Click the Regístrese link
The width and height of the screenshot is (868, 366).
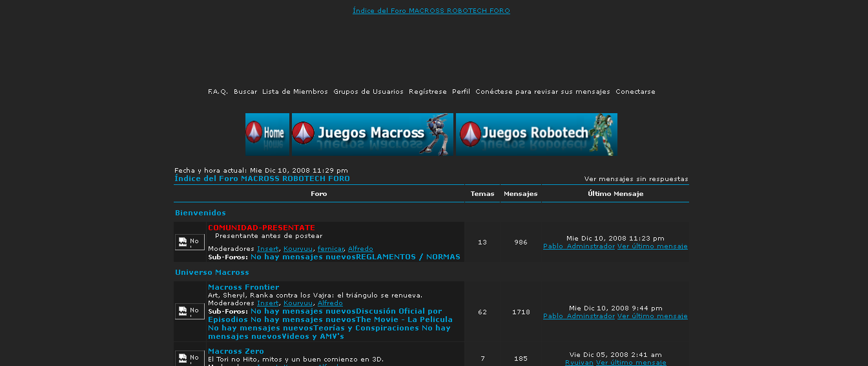[428, 92]
